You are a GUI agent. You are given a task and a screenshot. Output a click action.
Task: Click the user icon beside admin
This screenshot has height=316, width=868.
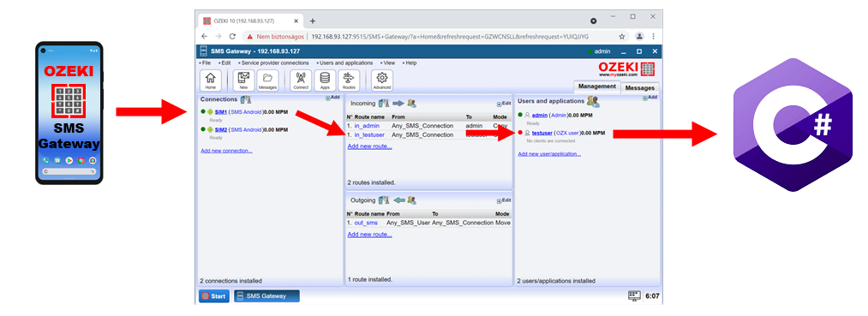pyautogui.click(x=527, y=116)
